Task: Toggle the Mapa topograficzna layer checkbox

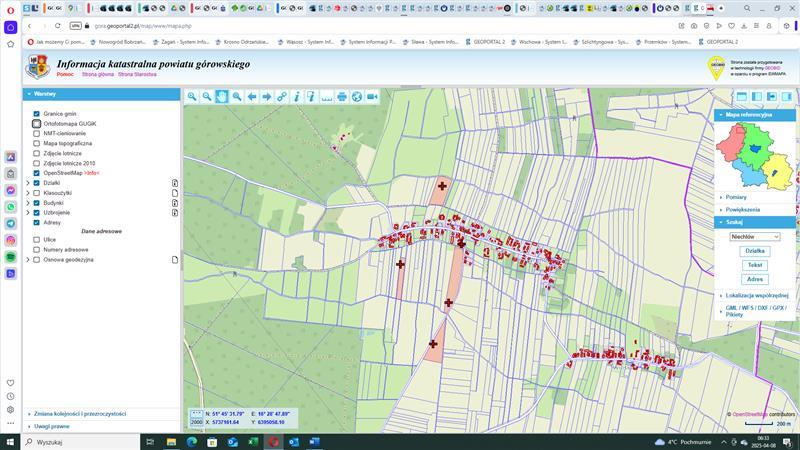Action: 37,143
